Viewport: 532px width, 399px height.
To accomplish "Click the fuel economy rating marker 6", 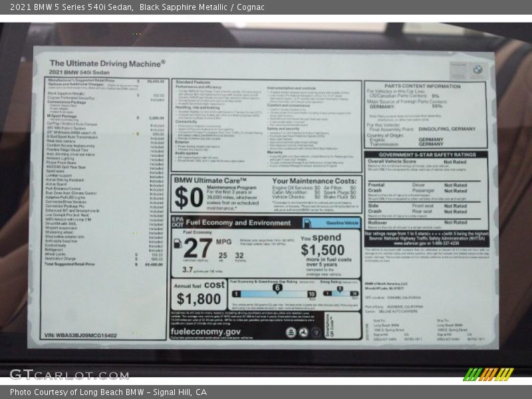I will [x=277, y=287].
